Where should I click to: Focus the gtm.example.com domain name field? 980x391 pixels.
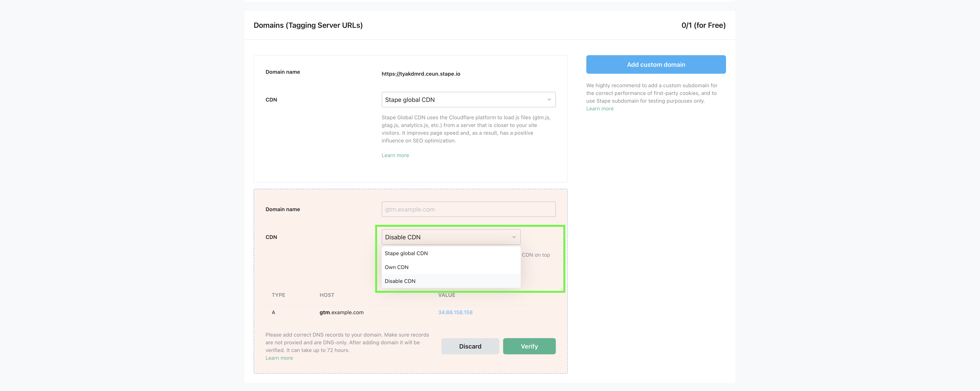pos(468,209)
